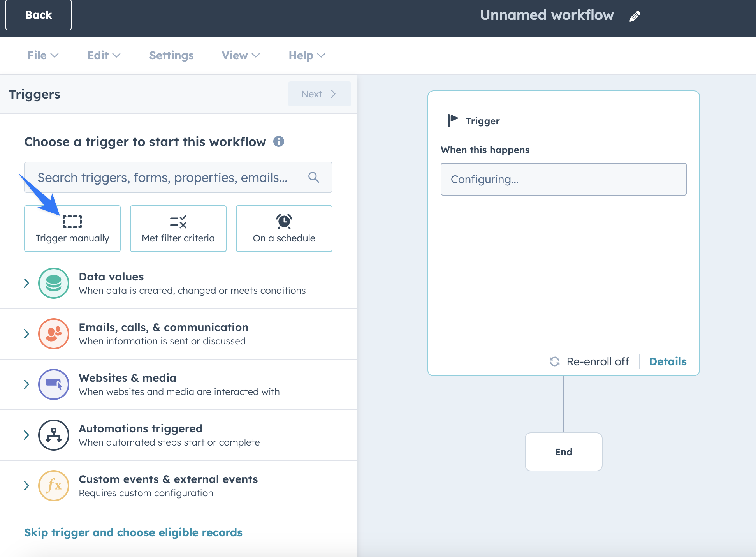Click the Back button

coord(39,15)
